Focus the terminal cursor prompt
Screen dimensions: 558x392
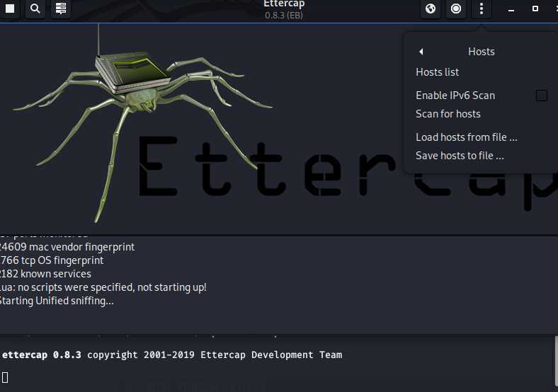pos(4,376)
